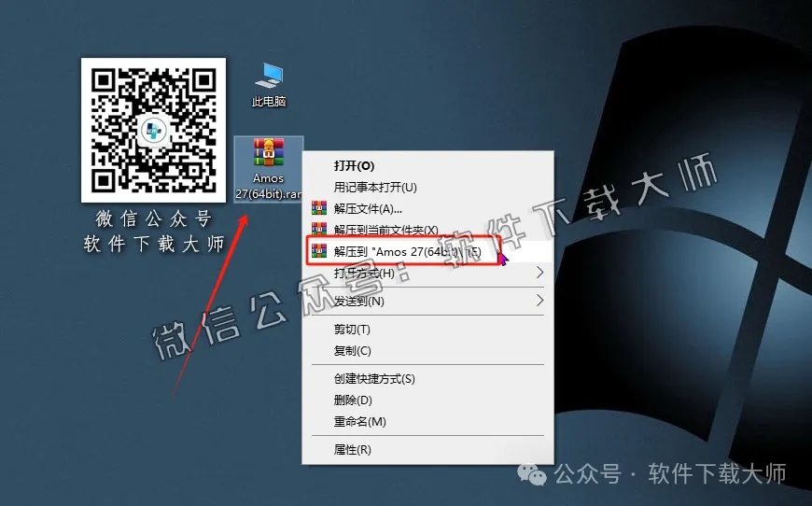Expand arrow next to 发送到(N)
Image resolution: width=812 pixels, height=506 pixels.
pos(539,301)
